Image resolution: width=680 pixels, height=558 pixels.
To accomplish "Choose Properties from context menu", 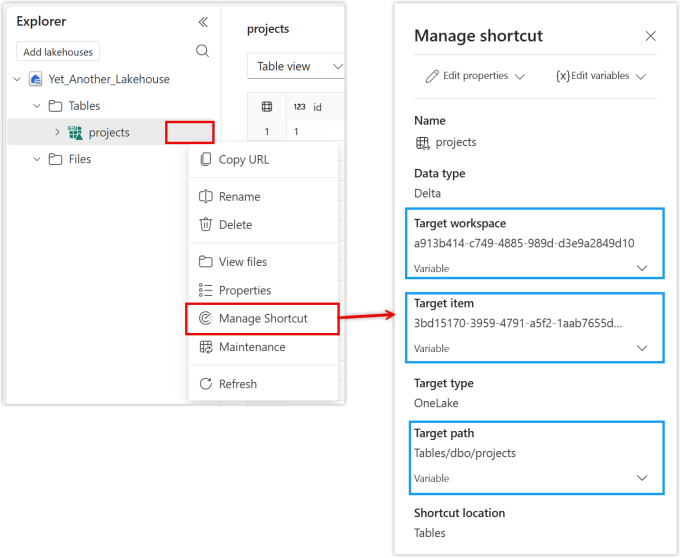I will point(263,290).
